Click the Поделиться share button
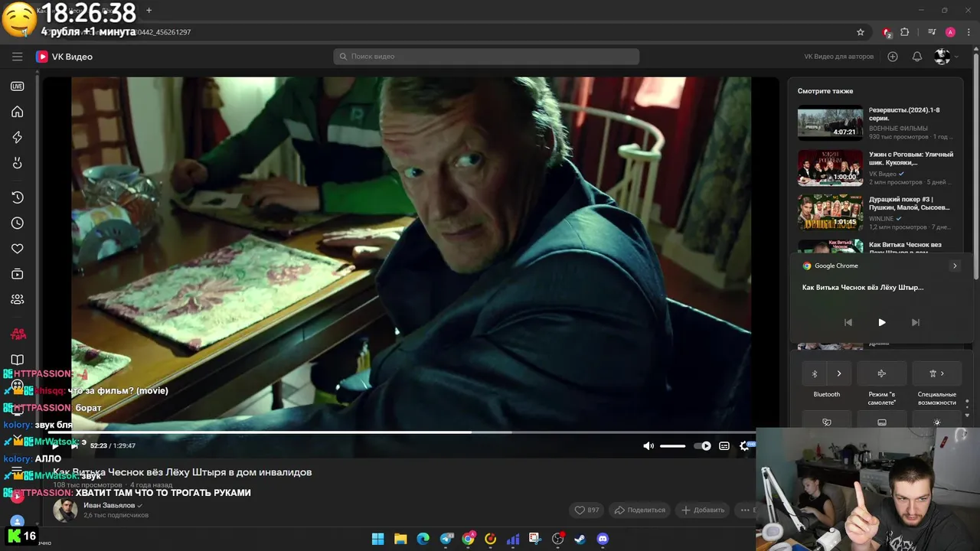Image resolution: width=980 pixels, height=551 pixels. point(640,510)
